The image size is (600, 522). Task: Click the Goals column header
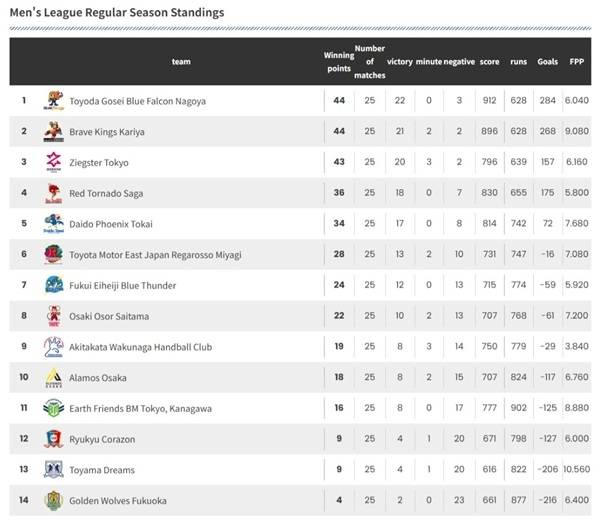click(548, 61)
